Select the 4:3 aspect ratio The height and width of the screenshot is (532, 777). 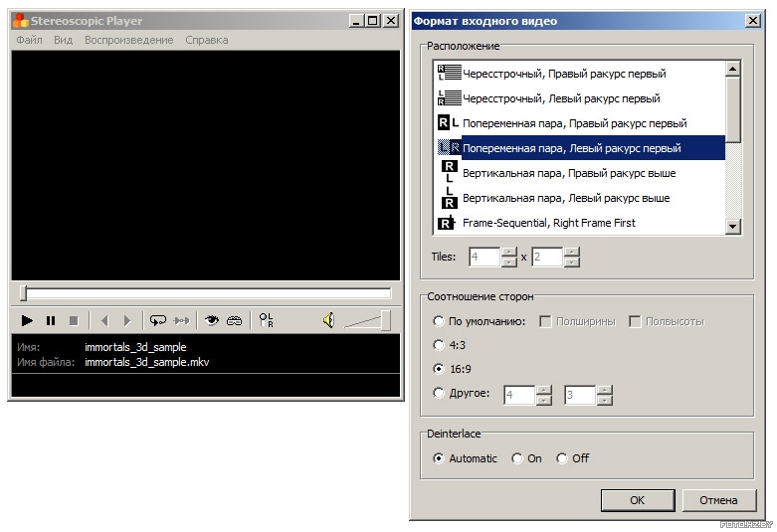[x=449, y=345]
